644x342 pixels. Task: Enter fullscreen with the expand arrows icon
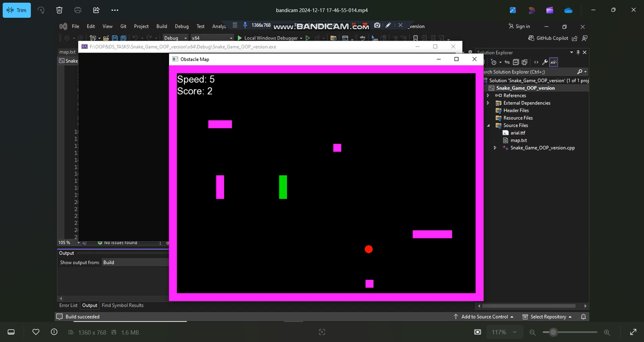pyautogui.click(x=633, y=332)
